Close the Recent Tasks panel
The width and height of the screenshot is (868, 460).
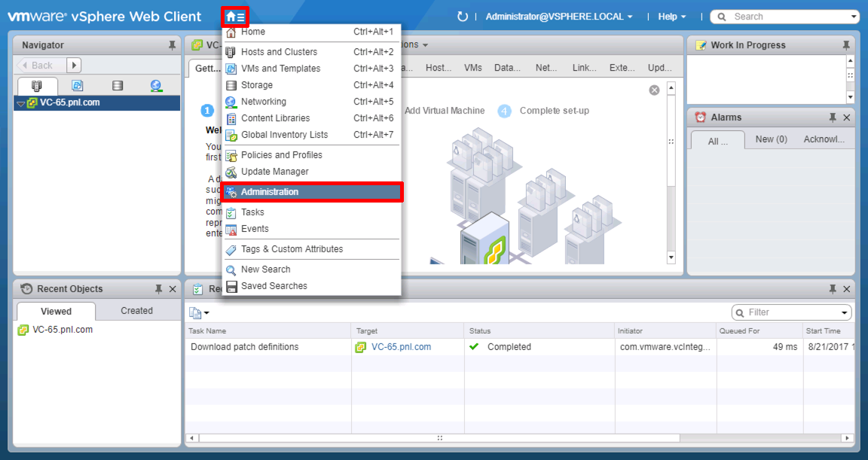[846, 288]
